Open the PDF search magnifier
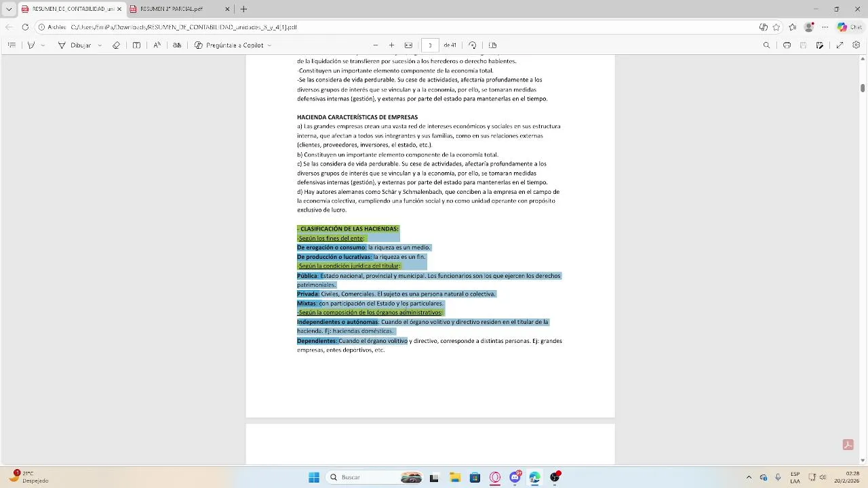This screenshot has width=868, height=488. point(766,45)
